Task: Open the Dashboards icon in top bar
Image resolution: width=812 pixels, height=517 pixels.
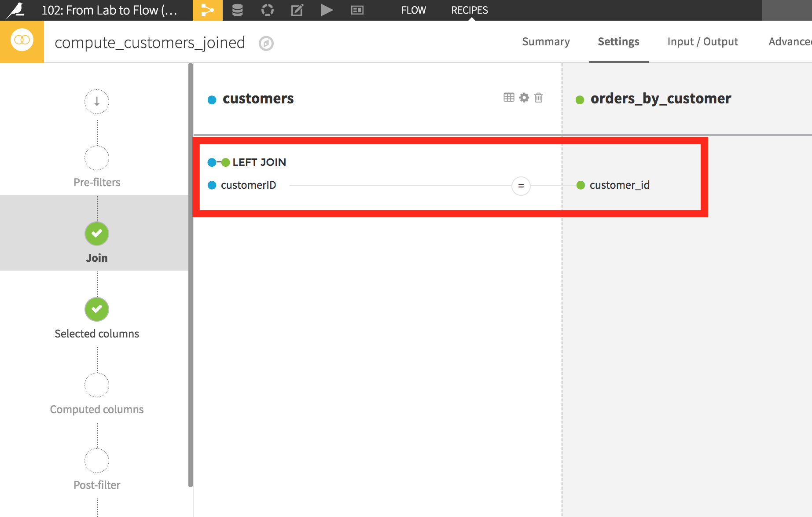Action: 357,10
